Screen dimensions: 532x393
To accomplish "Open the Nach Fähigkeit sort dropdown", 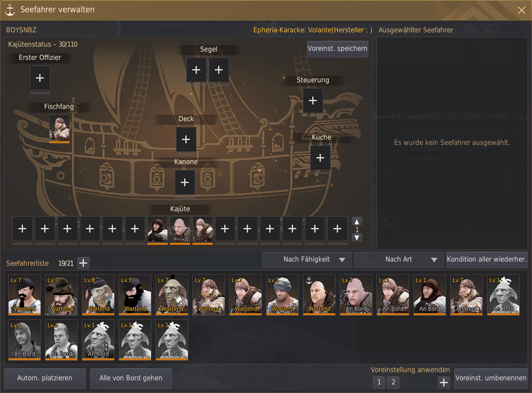I will 307,260.
